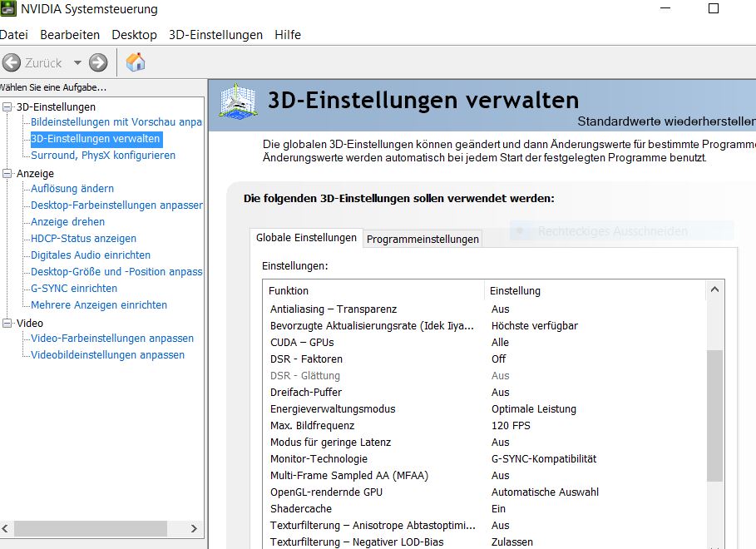Viewport: 756px width, 549px height.
Task: Maximize the NVIDIA Systemsteuerung window
Action: (714, 8)
